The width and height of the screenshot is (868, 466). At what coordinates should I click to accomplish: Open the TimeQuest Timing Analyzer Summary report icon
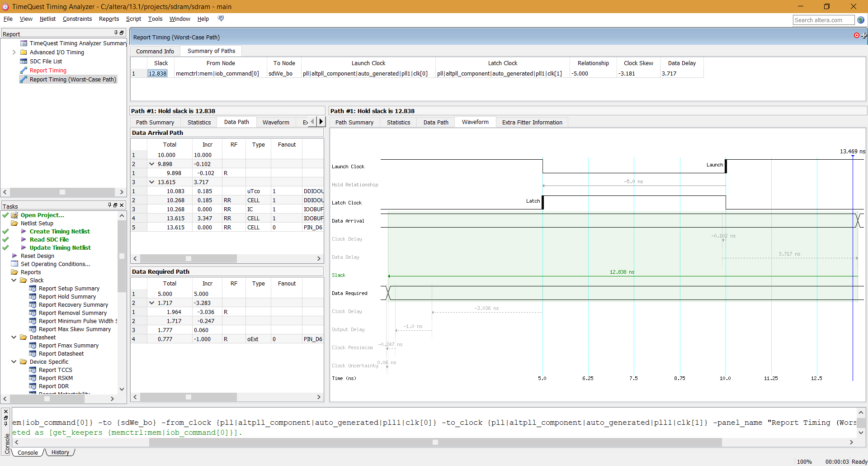tap(24, 43)
